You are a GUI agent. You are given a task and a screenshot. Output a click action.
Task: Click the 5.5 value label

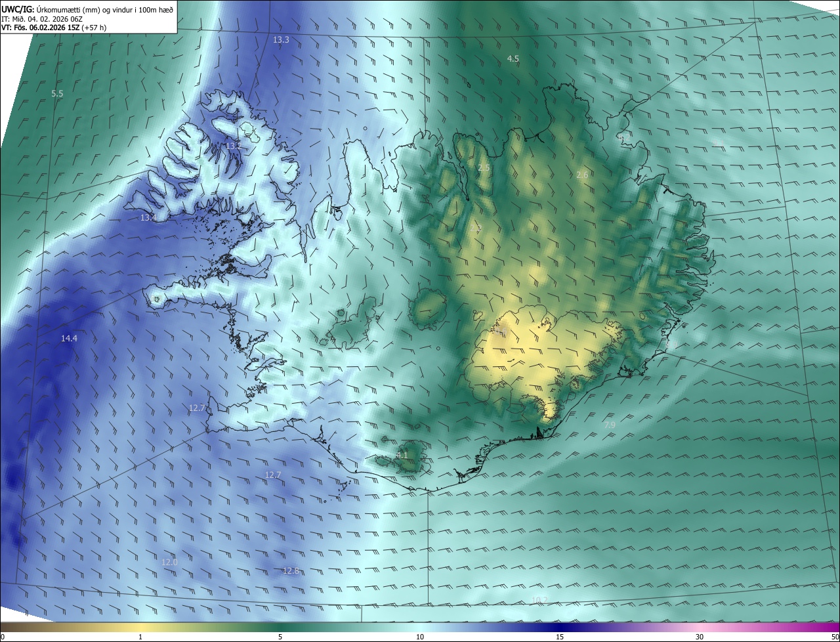pyautogui.click(x=57, y=94)
